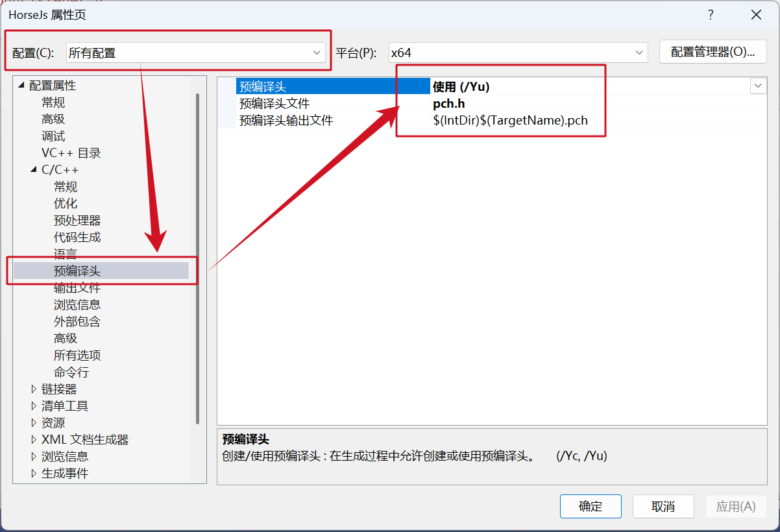Screen dimensions: 780x532
Task: Collapse the C/C++ tree node
Action: [x=34, y=169]
